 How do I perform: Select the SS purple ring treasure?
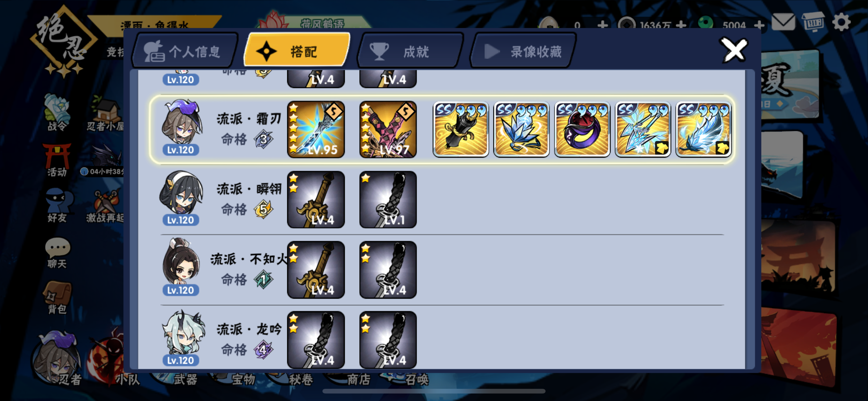point(582,129)
